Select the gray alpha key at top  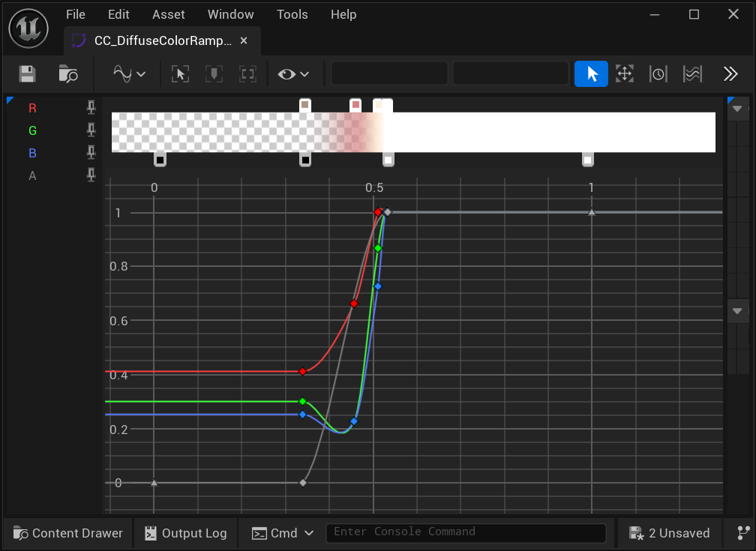click(x=387, y=212)
